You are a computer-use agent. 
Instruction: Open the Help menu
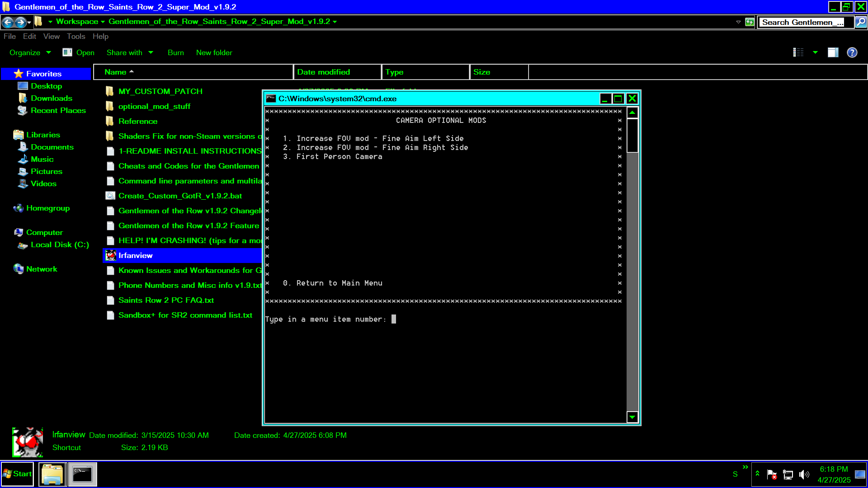100,37
